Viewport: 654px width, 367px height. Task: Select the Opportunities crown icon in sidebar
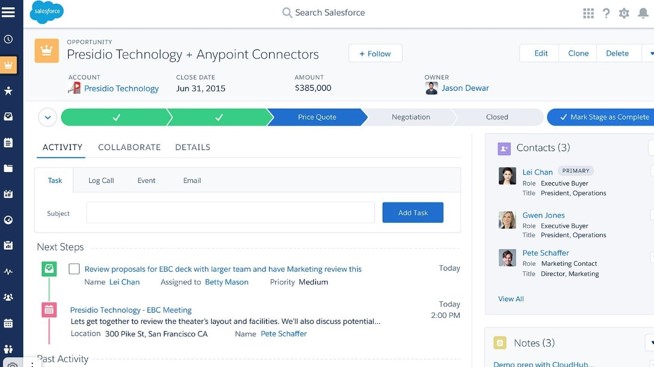coord(8,65)
